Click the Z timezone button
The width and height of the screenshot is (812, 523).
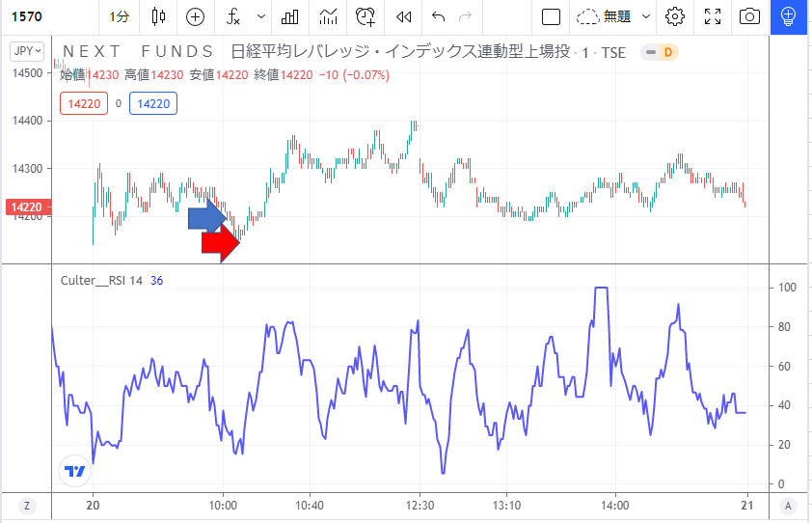27,506
